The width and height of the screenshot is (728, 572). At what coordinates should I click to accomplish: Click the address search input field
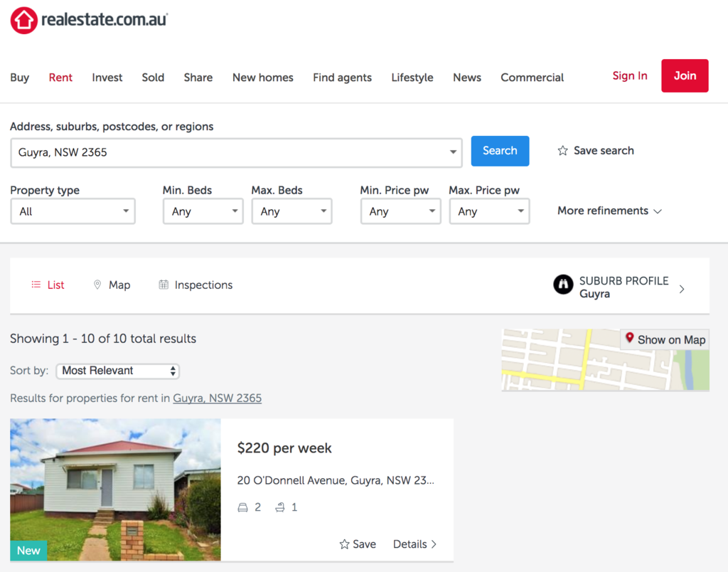(x=227, y=152)
